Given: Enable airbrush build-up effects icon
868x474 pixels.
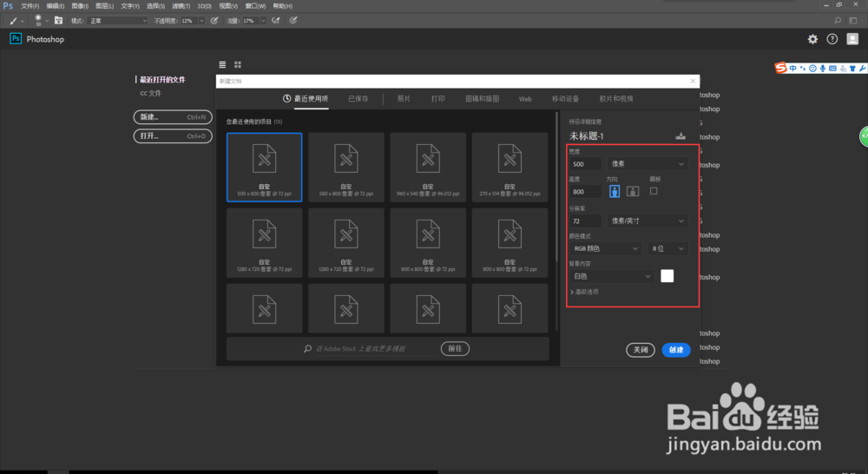Looking at the screenshot, I should coord(276,21).
